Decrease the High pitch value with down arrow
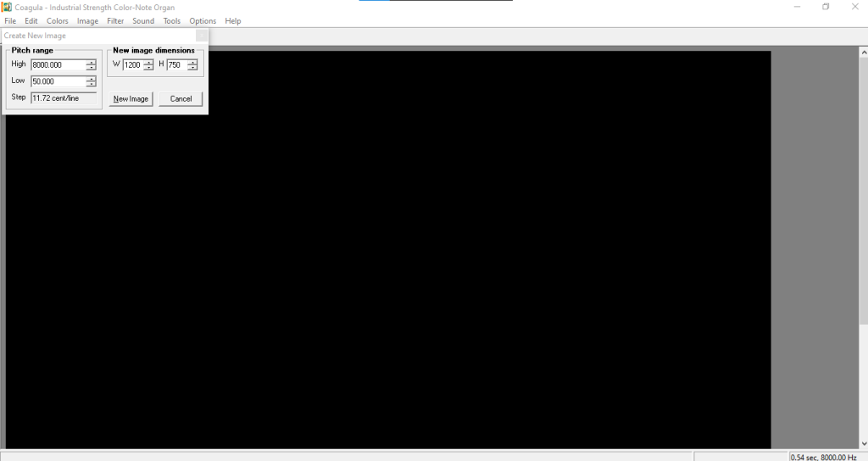The image size is (868, 461). (91, 68)
